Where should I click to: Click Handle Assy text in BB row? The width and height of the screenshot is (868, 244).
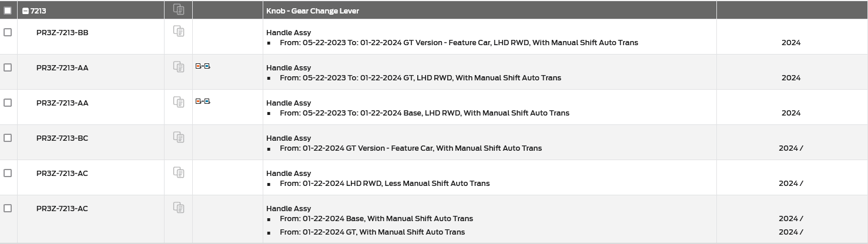289,33
